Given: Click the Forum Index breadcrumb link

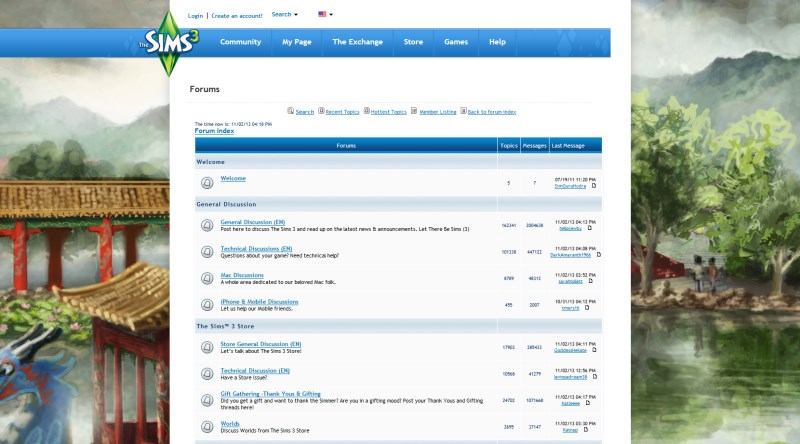Looking at the screenshot, I should coord(214,131).
